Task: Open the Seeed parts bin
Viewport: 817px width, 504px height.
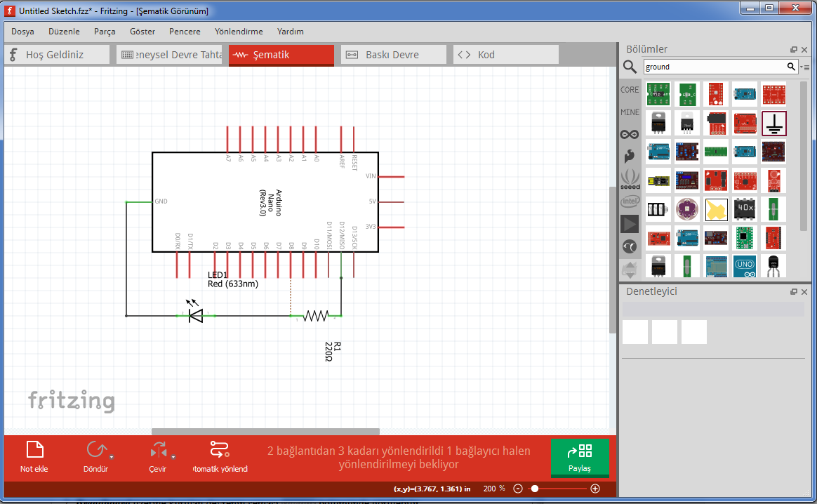Action: click(630, 179)
